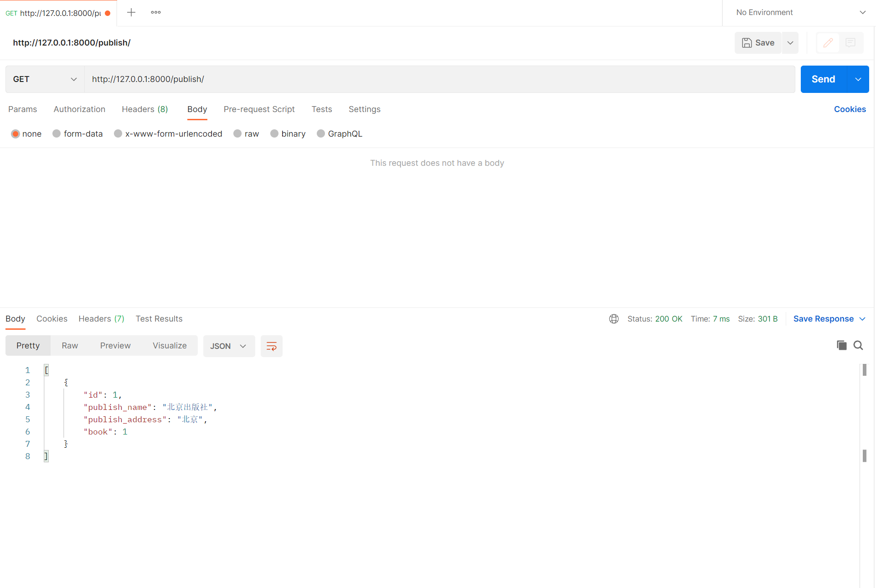Click the response vertical scrollbar thumb

tap(864, 370)
